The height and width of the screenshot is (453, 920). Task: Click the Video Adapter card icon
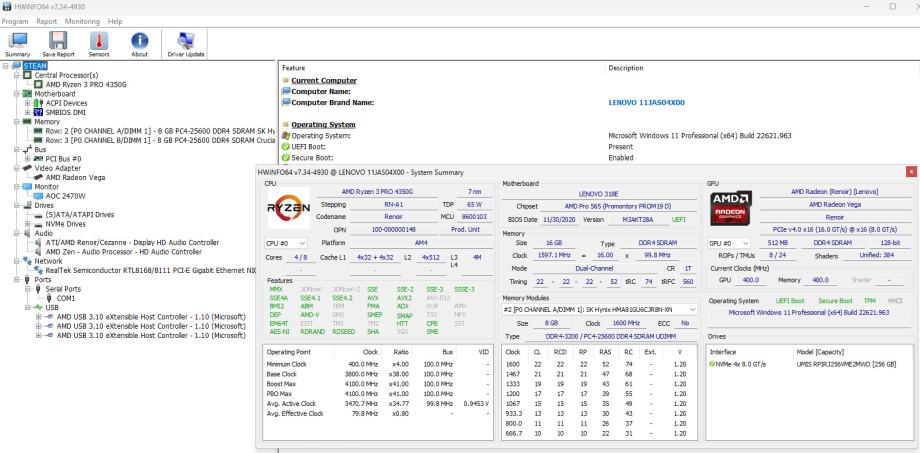28,168
